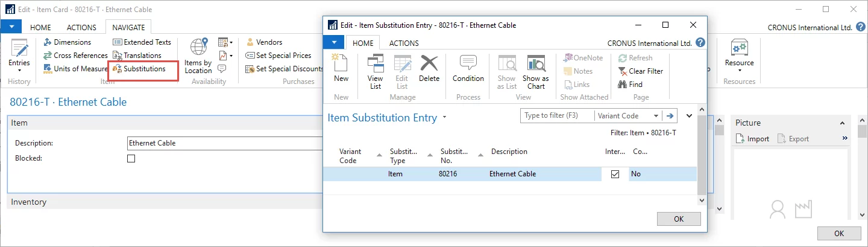Expand the Item Substitution Entry title dropdown
868x247 pixels.
coord(445,118)
